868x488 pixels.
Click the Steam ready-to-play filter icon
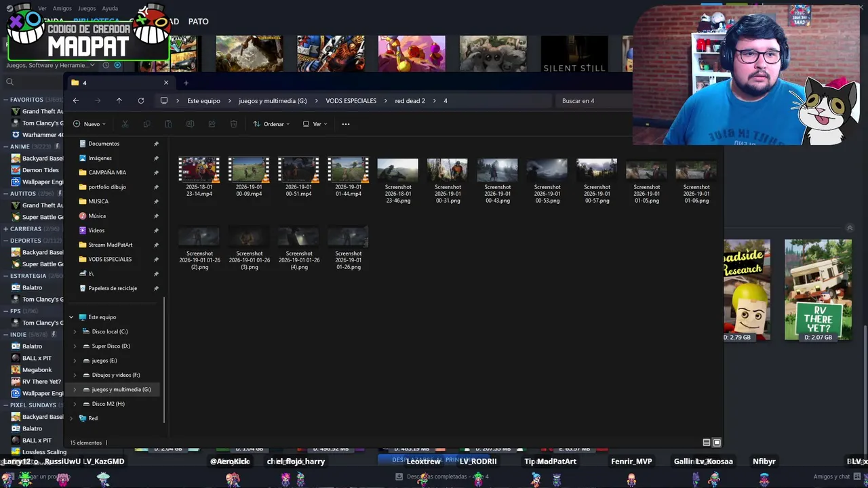point(117,65)
